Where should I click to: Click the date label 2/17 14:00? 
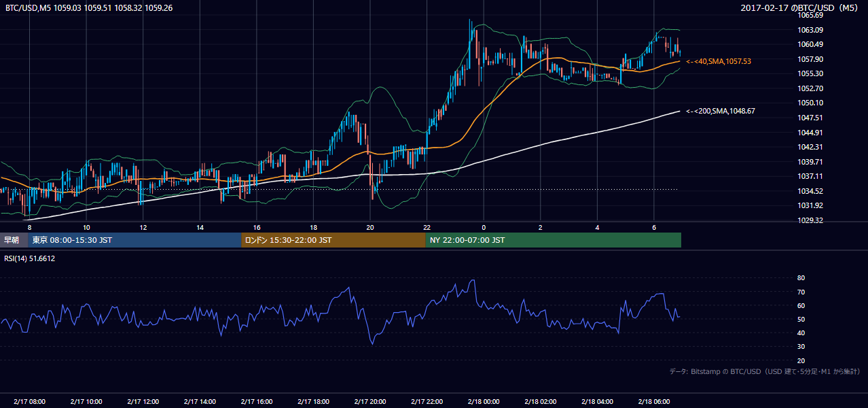click(x=200, y=401)
